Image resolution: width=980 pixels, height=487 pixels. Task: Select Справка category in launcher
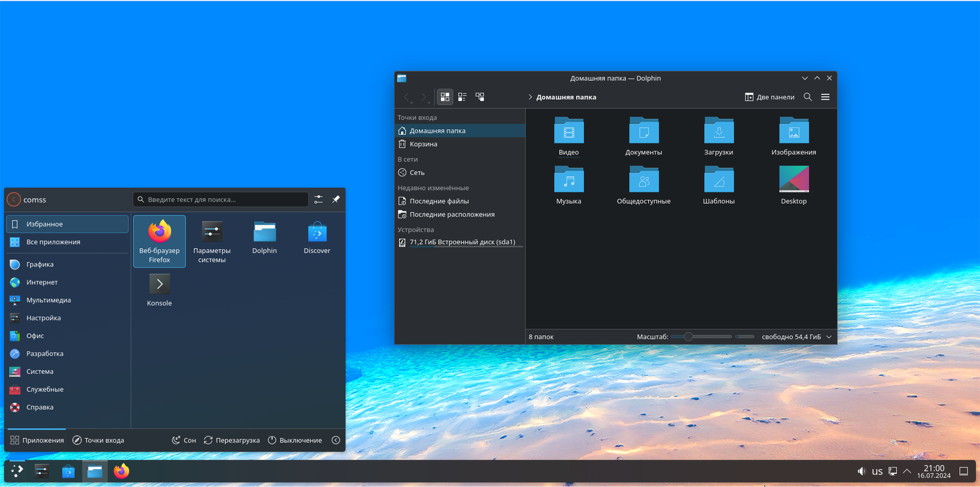click(67, 407)
